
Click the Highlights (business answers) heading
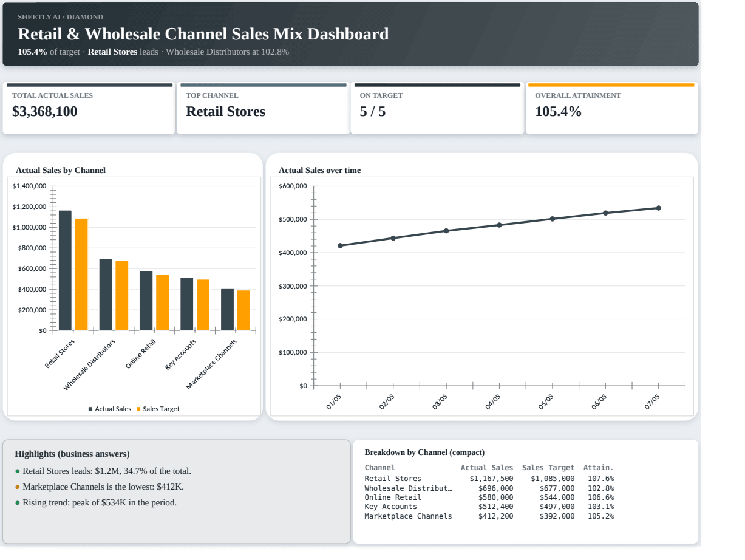click(x=72, y=454)
